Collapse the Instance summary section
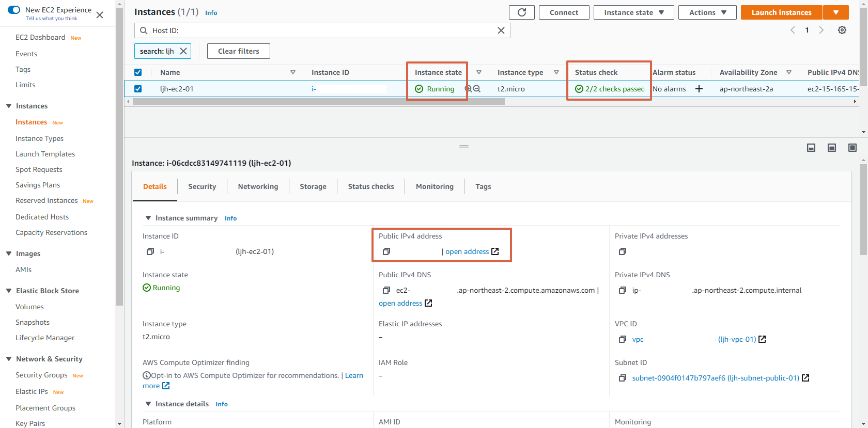The width and height of the screenshot is (868, 428). pos(148,218)
